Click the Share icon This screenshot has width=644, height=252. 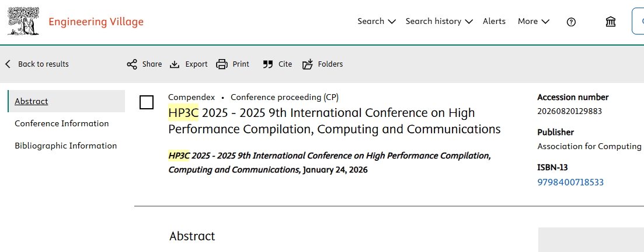pyautogui.click(x=132, y=64)
